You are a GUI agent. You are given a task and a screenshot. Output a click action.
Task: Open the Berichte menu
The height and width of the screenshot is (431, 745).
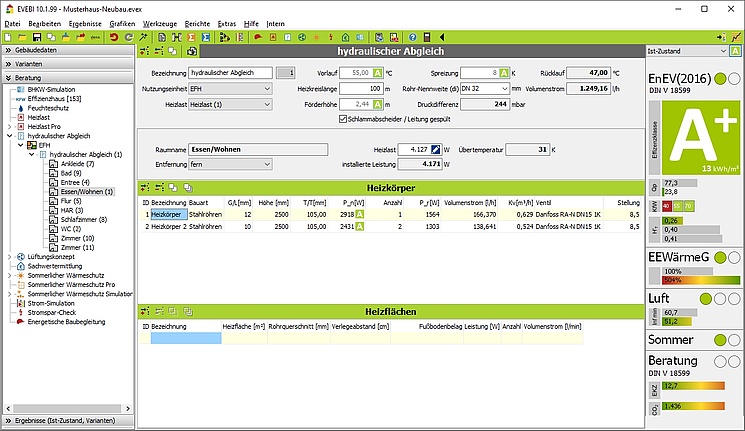point(197,24)
